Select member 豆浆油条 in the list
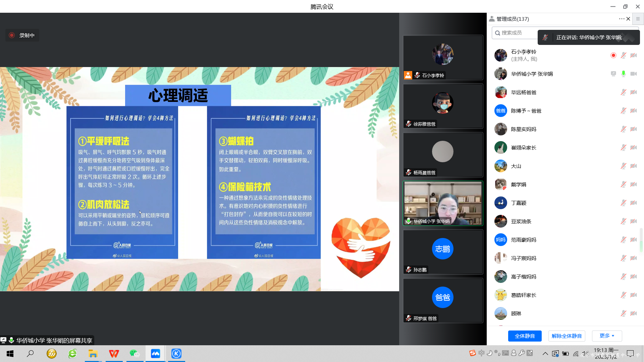The image size is (644, 362). [565, 221]
